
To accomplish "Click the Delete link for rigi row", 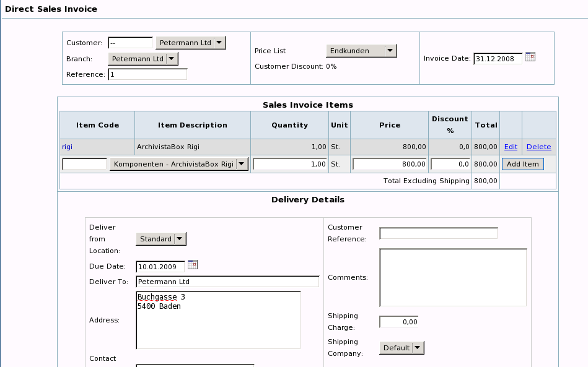I will (x=539, y=147).
